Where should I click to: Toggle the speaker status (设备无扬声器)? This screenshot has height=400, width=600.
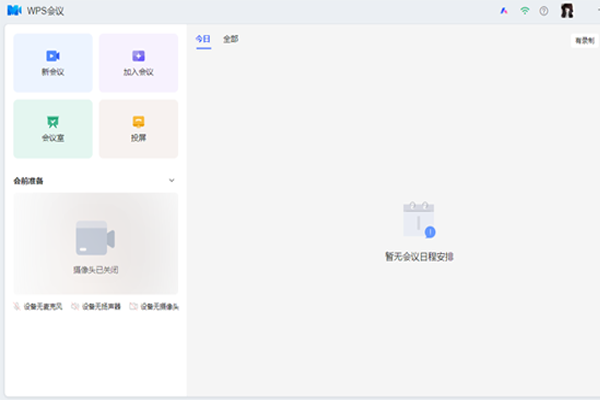coord(96,306)
